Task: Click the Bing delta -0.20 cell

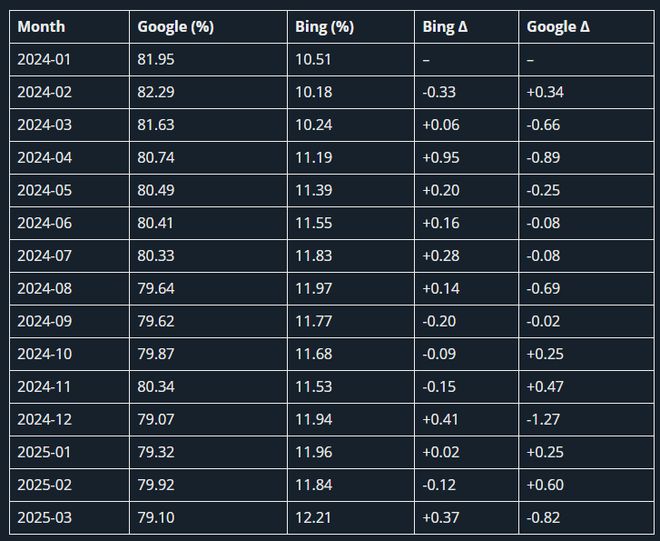Action: [x=466, y=321]
